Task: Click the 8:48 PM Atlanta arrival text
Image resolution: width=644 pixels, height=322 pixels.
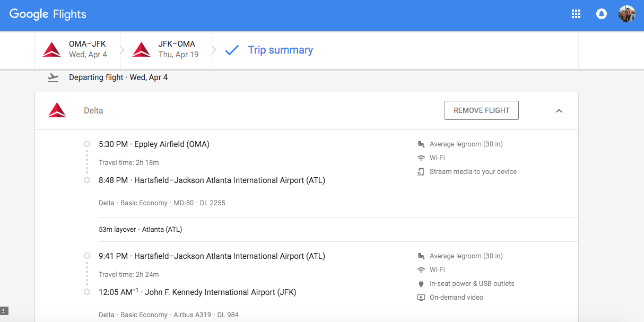Action: (x=212, y=180)
